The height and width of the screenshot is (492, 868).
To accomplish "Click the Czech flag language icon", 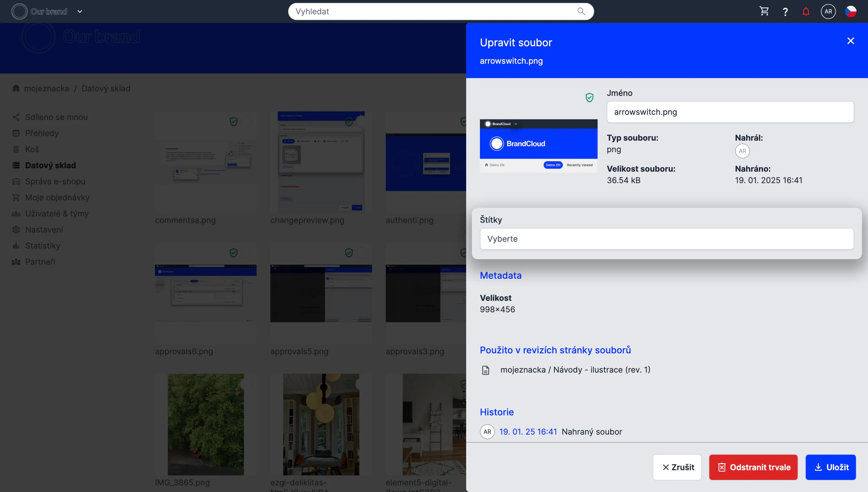I will [x=850, y=11].
